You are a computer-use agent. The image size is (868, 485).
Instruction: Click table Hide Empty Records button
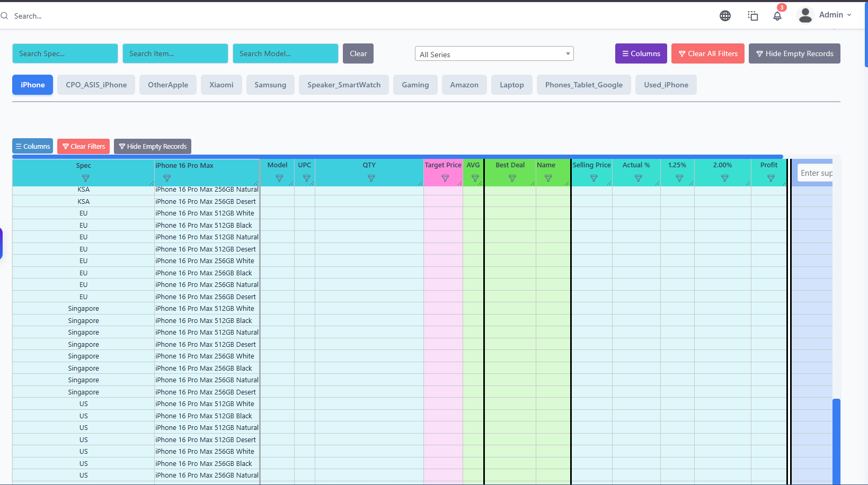[x=153, y=146]
